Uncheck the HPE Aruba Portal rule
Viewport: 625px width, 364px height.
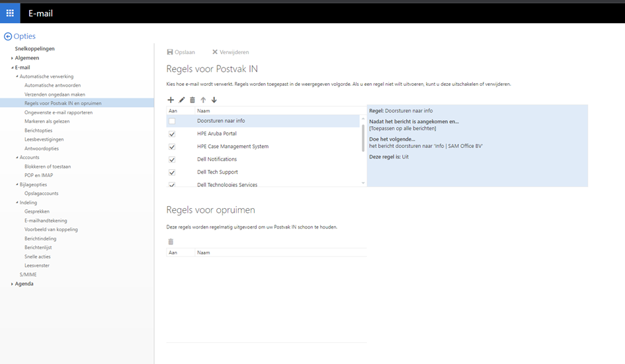[x=172, y=134]
